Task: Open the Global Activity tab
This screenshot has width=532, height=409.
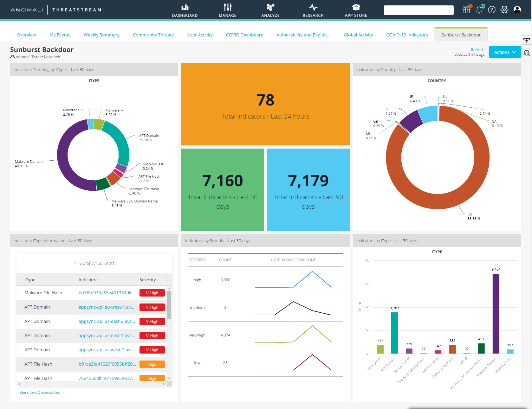Action: [x=358, y=35]
